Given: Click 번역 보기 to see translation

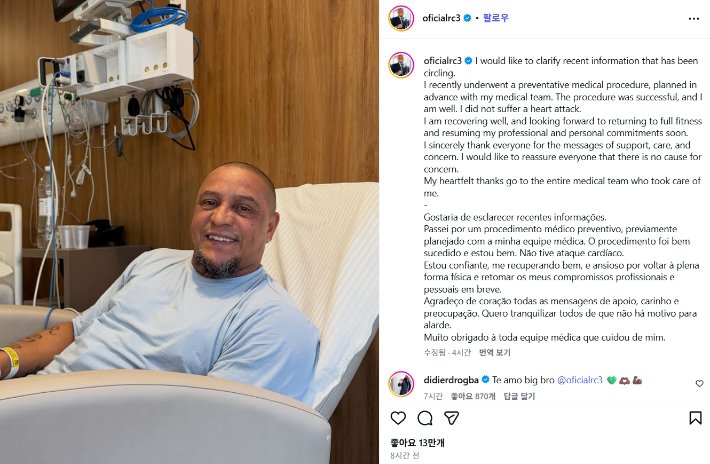Looking at the screenshot, I should click(494, 352).
